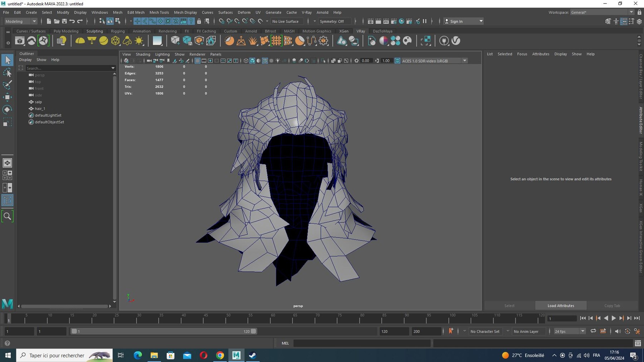Image resolution: width=644 pixels, height=362 pixels.
Task: Select salp object in the Outliner
Action: coord(38,102)
